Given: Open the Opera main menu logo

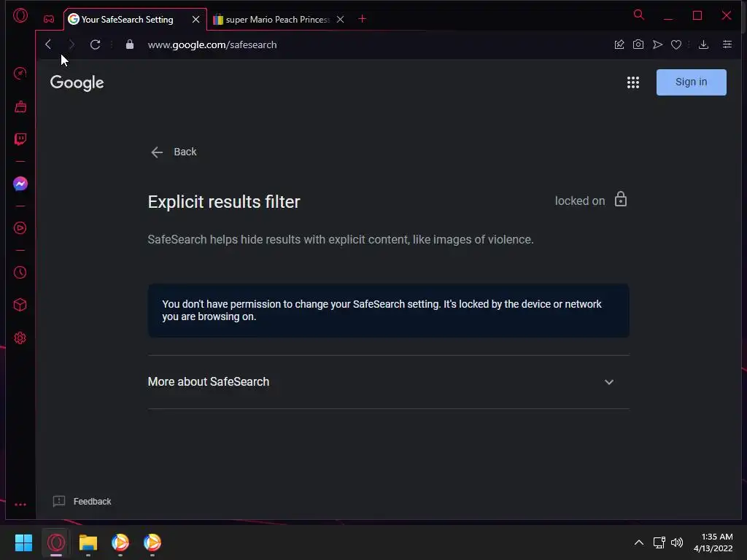Looking at the screenshot, I should tap(20, 16).
